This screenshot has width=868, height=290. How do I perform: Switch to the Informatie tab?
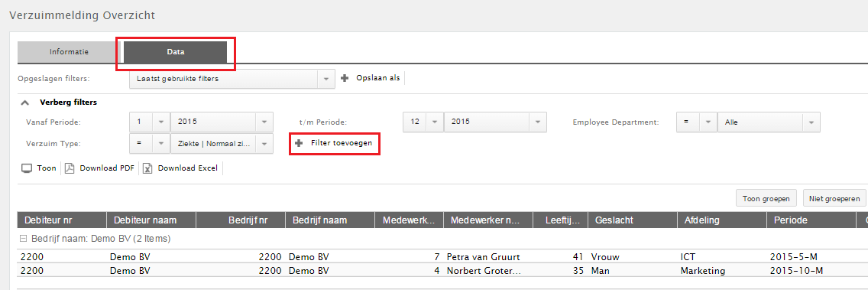pyautogui.click(x=69, y=52)
